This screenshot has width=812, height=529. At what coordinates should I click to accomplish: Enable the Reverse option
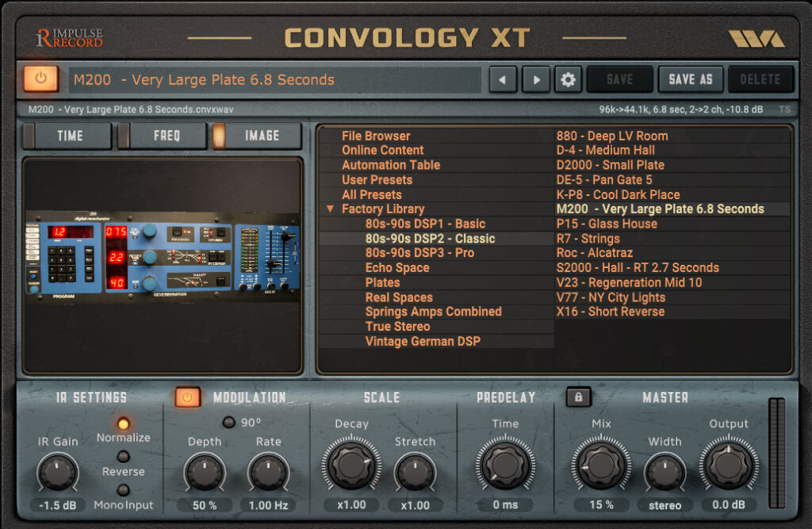click(123, 457)
